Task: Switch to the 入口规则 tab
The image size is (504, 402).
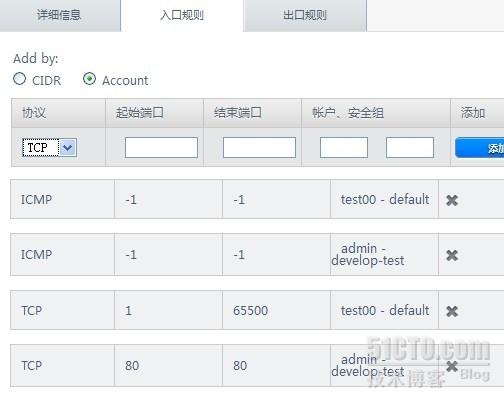Action: coord(182,15)
